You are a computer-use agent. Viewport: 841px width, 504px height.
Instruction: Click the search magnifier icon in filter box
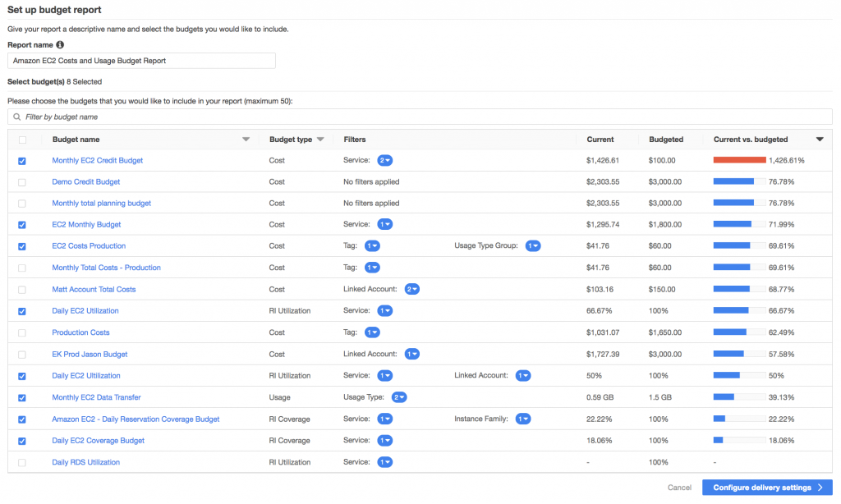click(x=17, y=117)
